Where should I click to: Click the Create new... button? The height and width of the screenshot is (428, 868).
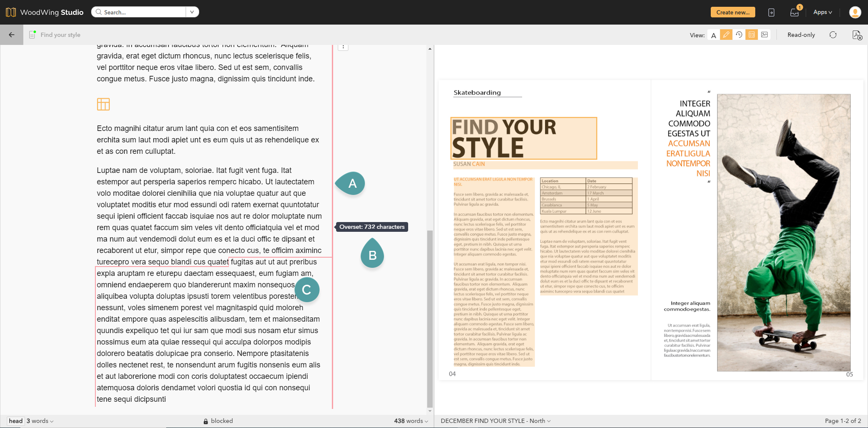(x=732, y=12)
